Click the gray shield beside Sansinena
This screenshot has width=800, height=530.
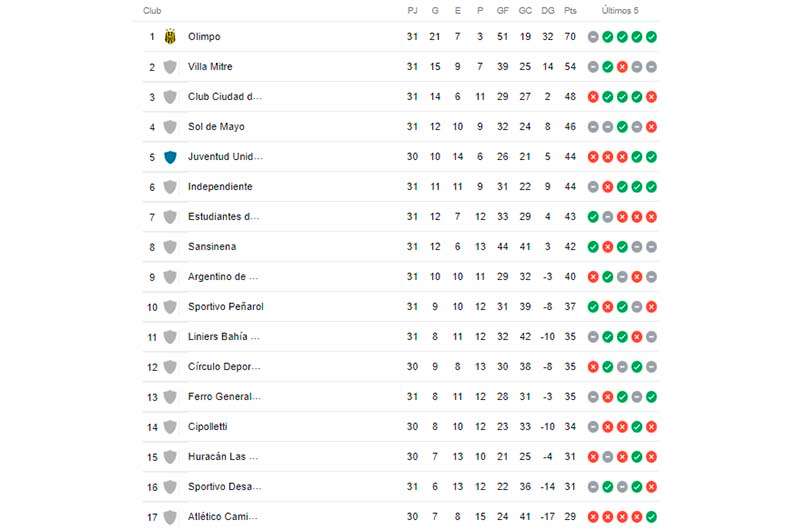[x=170, y=247]
